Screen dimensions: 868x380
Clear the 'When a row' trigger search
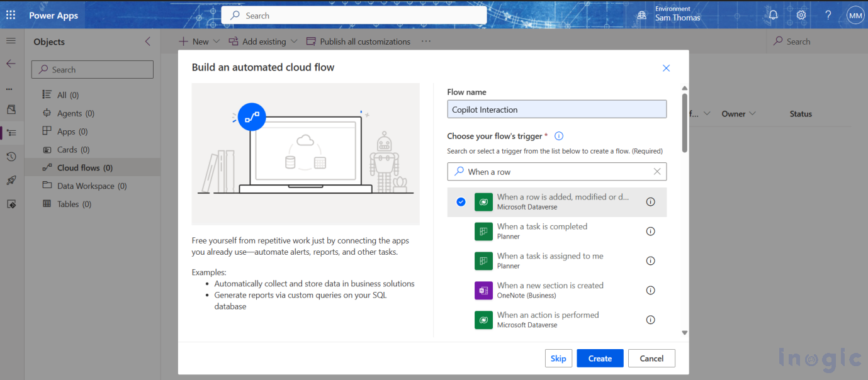click(x=657, y=172)
